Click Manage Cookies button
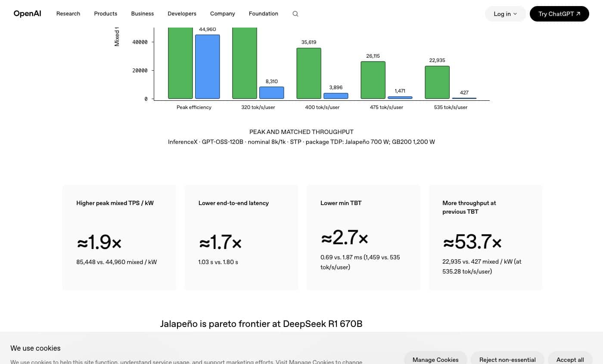The width and height of the screenshot is (603, 364). click(x=435, y=359)
